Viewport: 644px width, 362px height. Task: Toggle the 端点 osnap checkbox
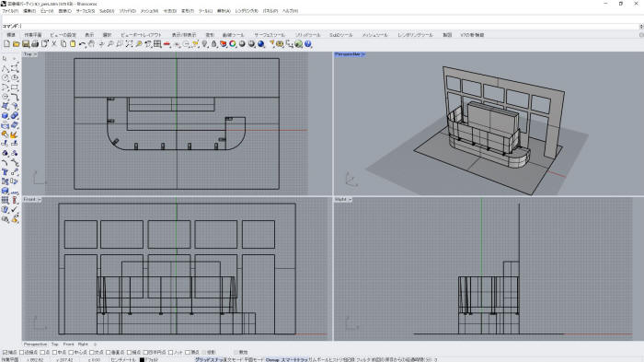click(6, 352)
